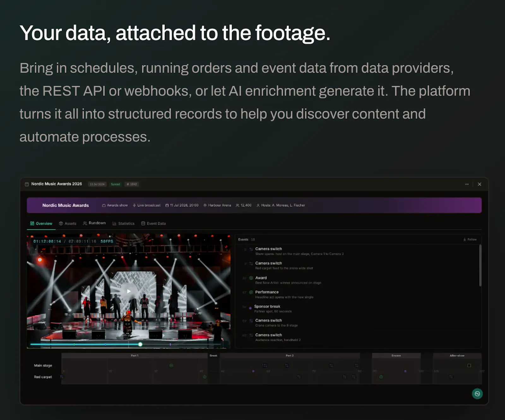
Task: Click the Events list scrollbar
Action: pyautogui.click(x=480, y=265)
